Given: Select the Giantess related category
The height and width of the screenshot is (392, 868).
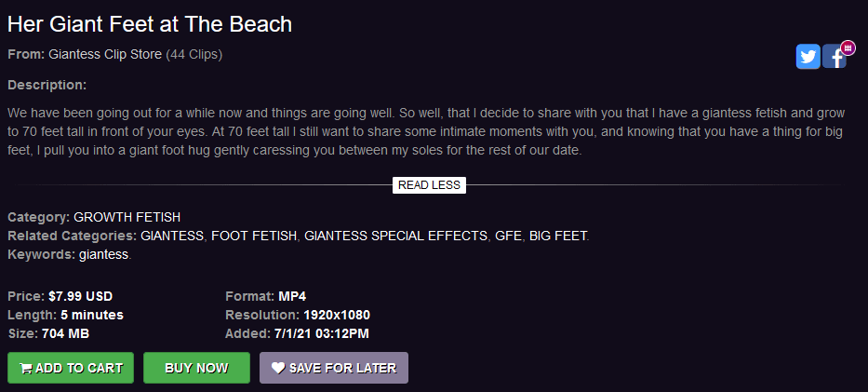Looking at the screenshot, I should [x=172, y=236].
